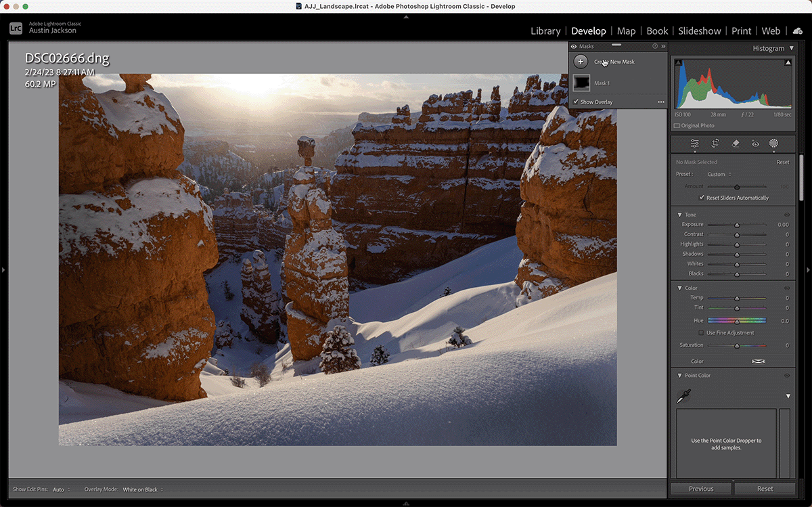The image size is (812, 507).
Task: Click the plus icon to create mask
Action: (581, 62)
